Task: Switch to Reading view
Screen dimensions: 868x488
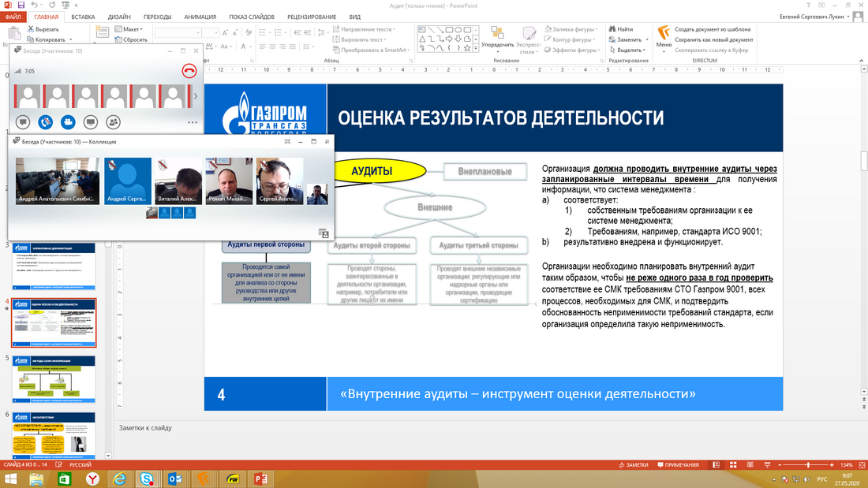Action: 750,465
